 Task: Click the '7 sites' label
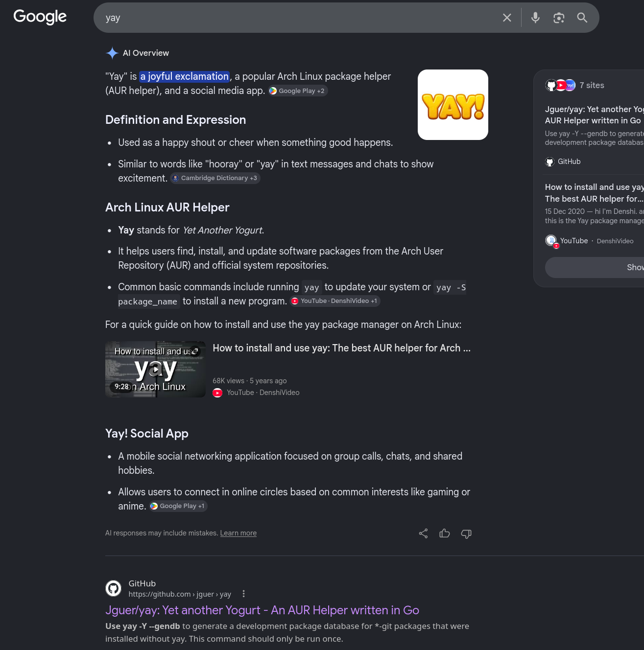(592, 85)
